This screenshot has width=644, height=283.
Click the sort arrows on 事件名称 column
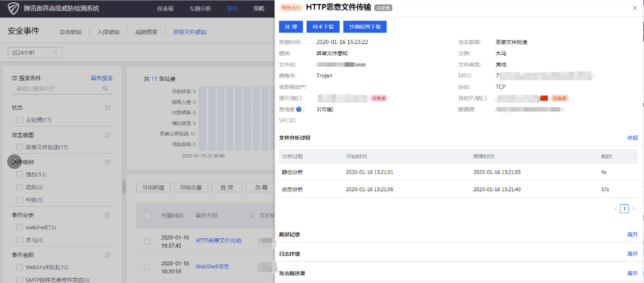[251, 216]
